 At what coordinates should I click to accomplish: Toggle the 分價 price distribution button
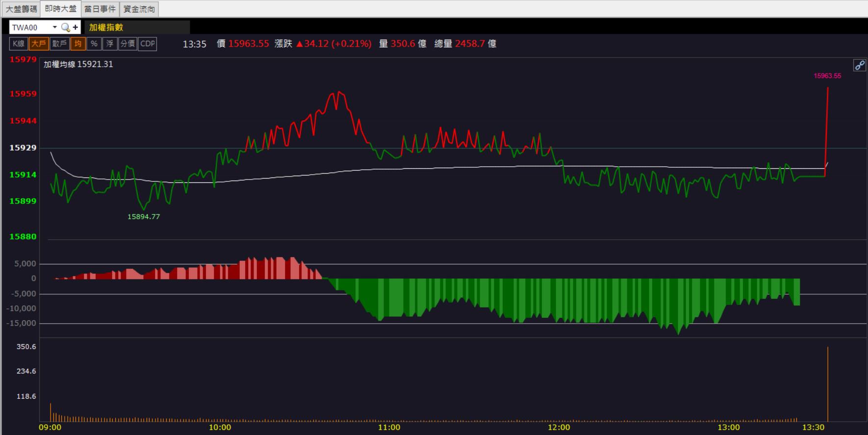click(128, 44)
